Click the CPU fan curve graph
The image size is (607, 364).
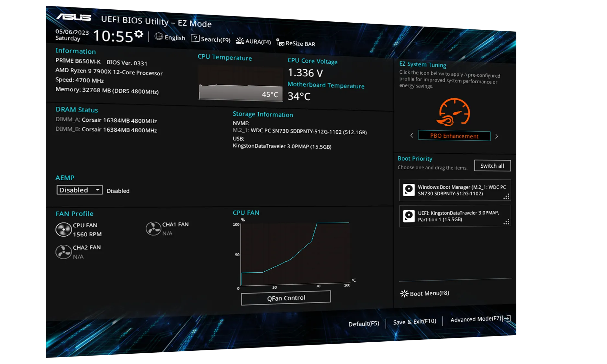pyautogui.click(x=295, y=254)
